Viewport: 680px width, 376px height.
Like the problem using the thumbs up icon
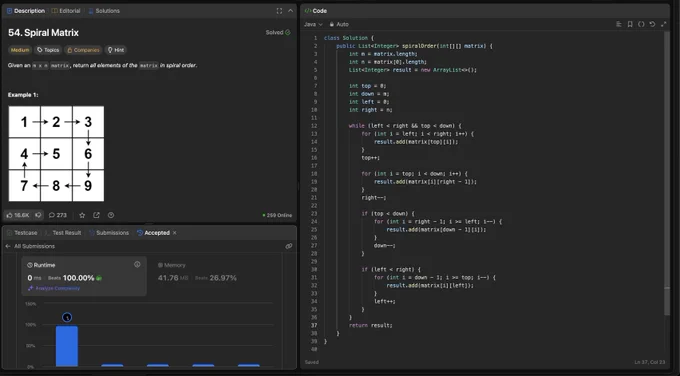pos(10,215)
